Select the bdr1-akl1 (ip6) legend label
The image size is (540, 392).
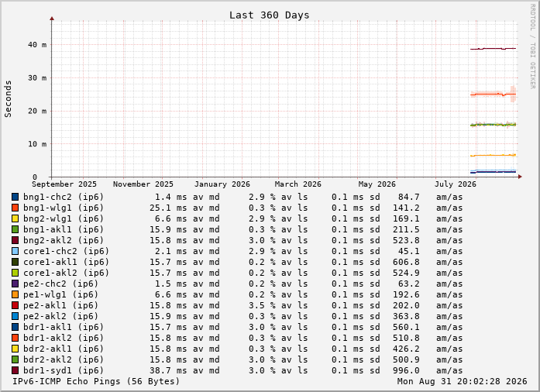click(64, 327)
